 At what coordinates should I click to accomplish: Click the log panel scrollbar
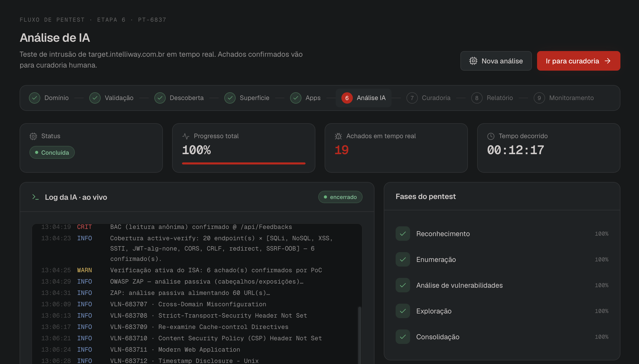pyautogui.click(x=360, y=335)
